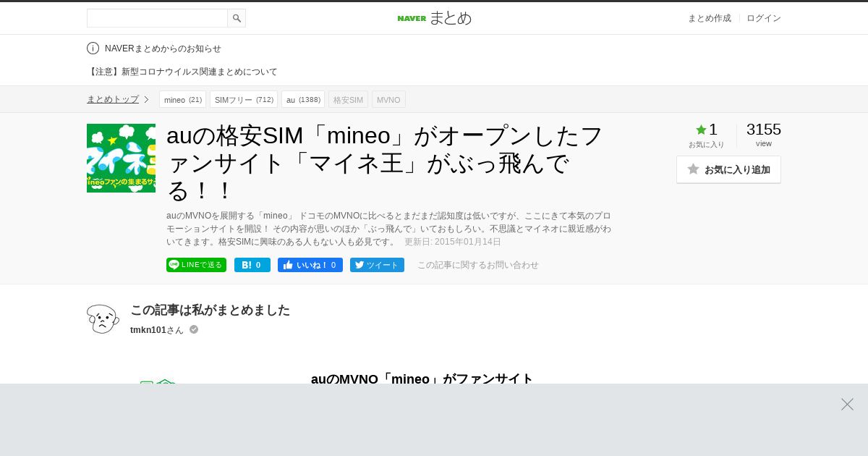Open the ログイン link
The image size is (868, 456).
click(x=764, y=18)
